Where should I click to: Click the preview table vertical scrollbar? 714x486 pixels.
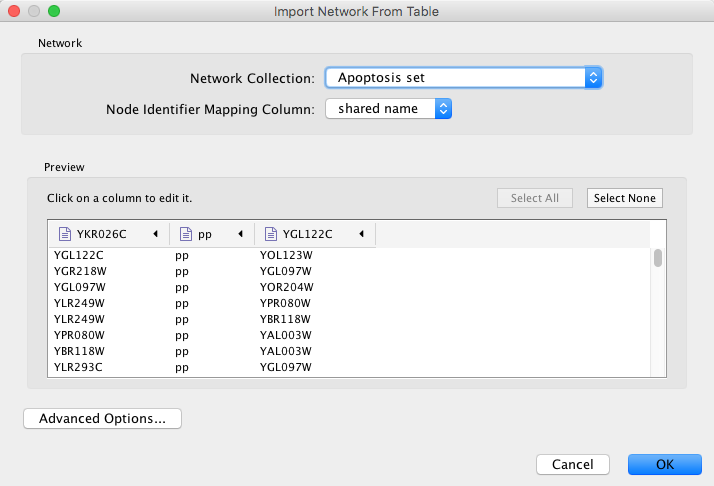point(658,259)
